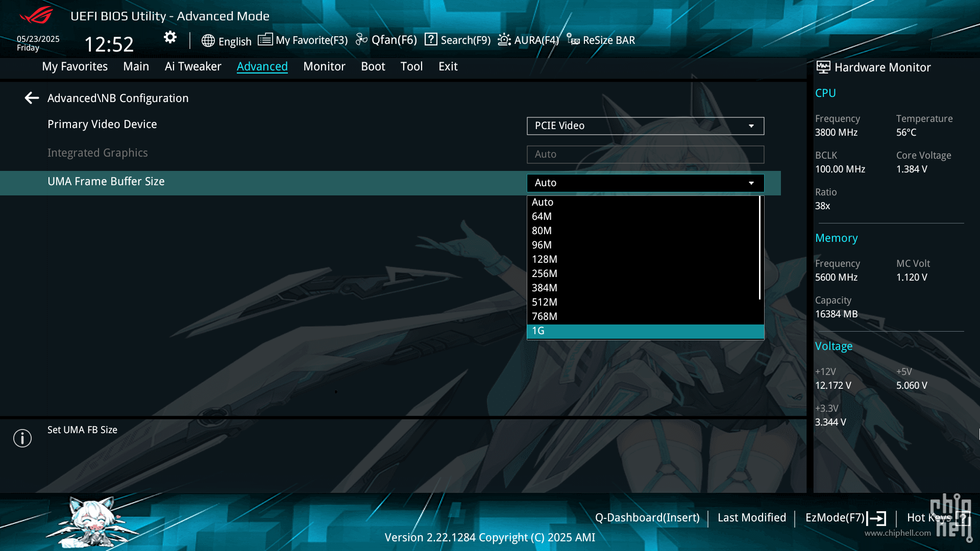The height and width of the screenshot is (551, 980).
Task: Click the 12:52 clock
Action: click(109, 44)
